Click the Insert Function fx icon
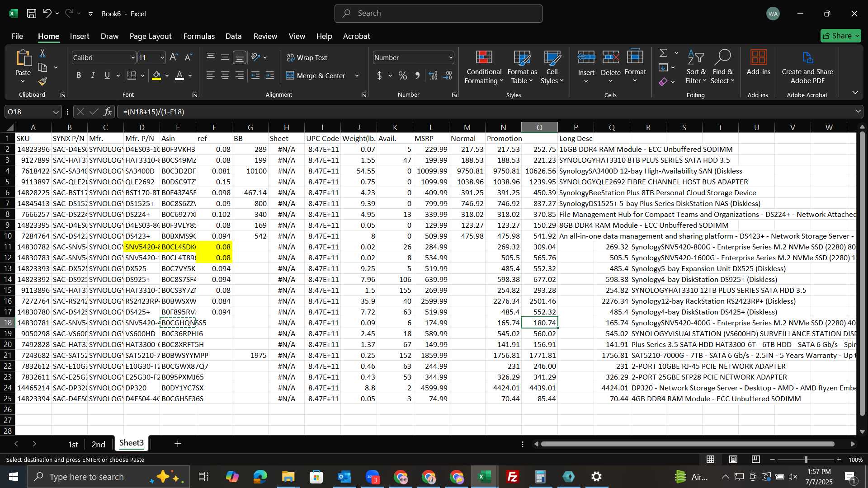Image resolution: width=868 pixels, height=488 pixels. 108,112
